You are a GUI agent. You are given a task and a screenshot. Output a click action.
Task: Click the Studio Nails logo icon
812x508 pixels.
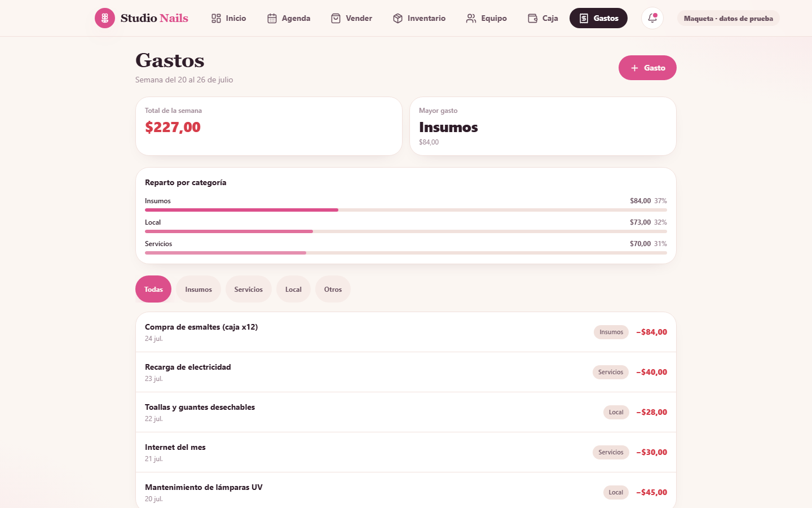[105, 18]
